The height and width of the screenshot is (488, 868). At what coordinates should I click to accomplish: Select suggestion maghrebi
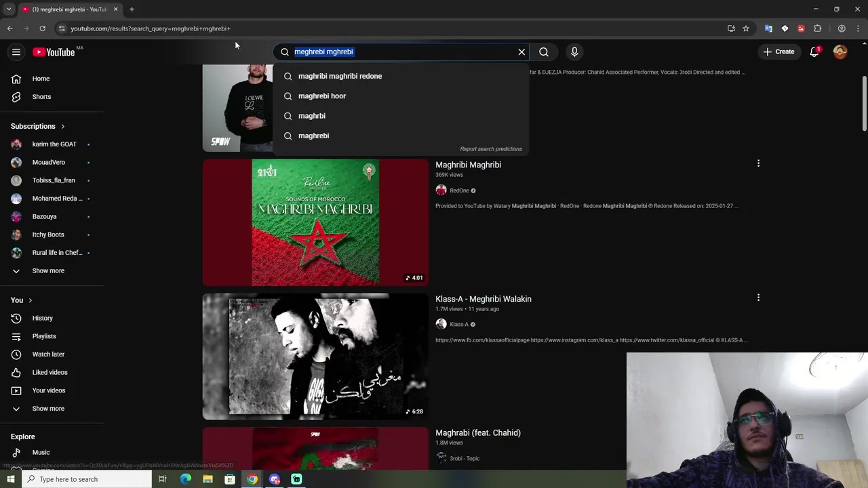click(401, 136)
